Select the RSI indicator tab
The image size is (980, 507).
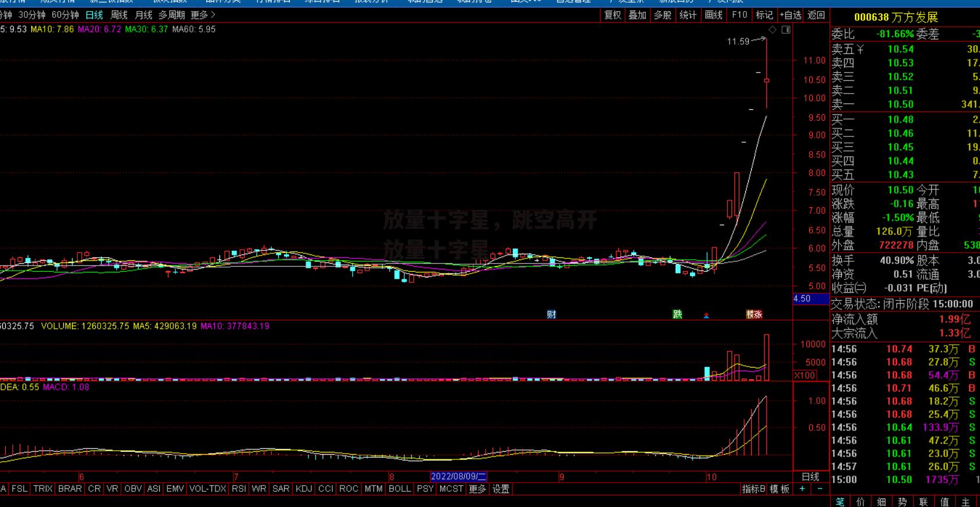click(239, 489)
